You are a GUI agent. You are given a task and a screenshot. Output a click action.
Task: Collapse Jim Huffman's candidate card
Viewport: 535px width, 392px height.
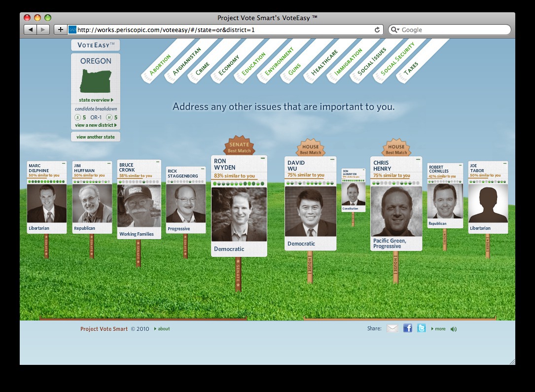(x=109, y=164)
